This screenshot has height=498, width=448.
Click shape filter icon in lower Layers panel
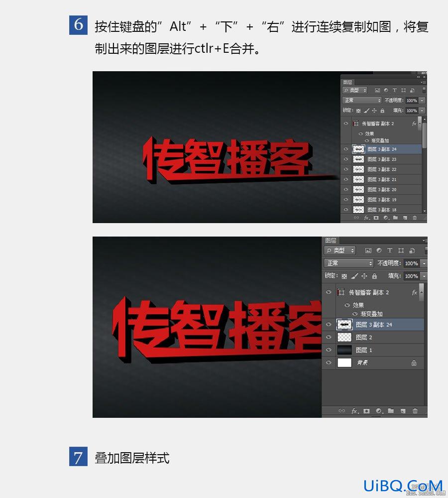(x=401, y=250)
